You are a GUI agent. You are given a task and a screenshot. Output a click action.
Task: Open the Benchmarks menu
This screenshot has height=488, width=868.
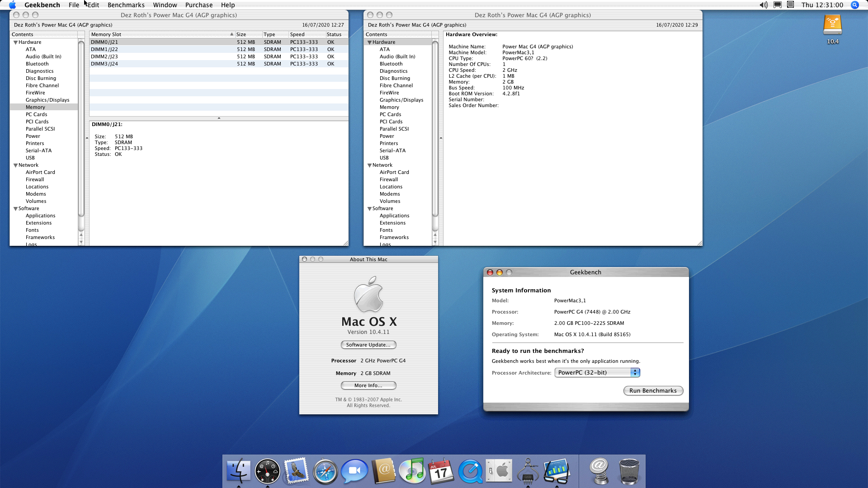point(126,5)
